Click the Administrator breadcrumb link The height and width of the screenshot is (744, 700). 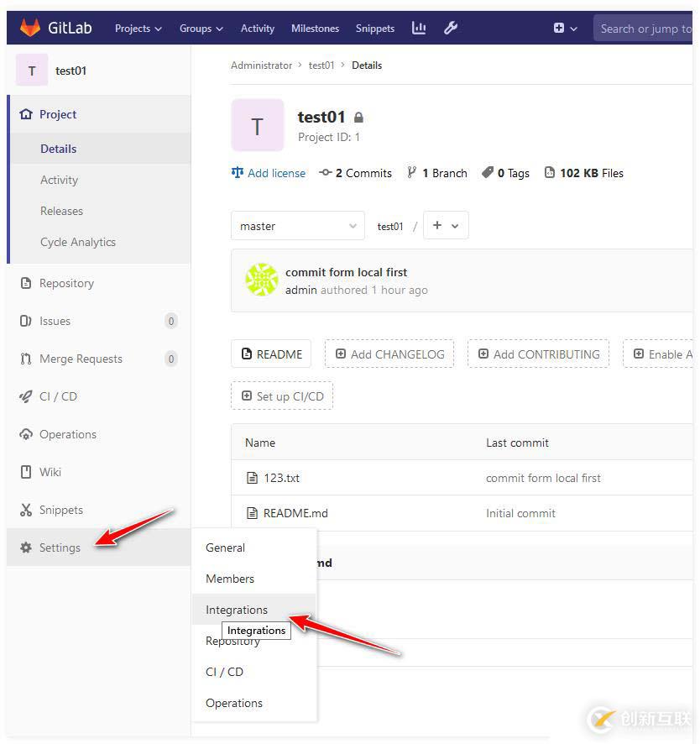261,65
